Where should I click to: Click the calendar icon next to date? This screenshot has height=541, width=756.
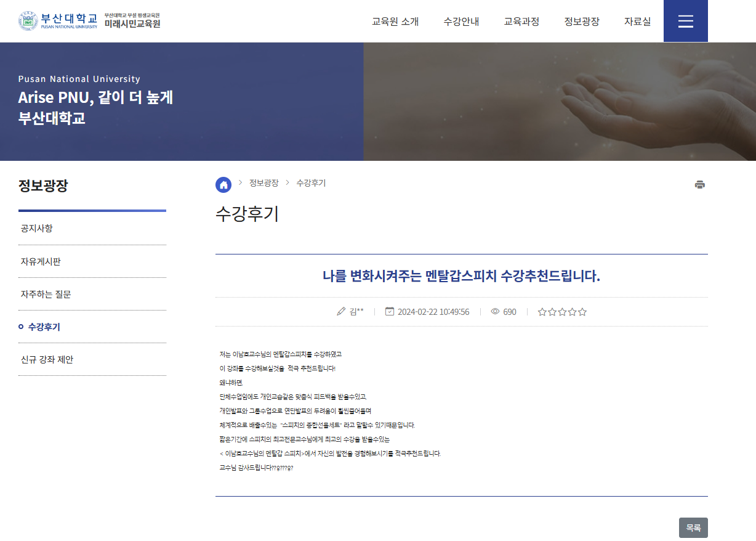pyautogui.click(x=389, y=312)
